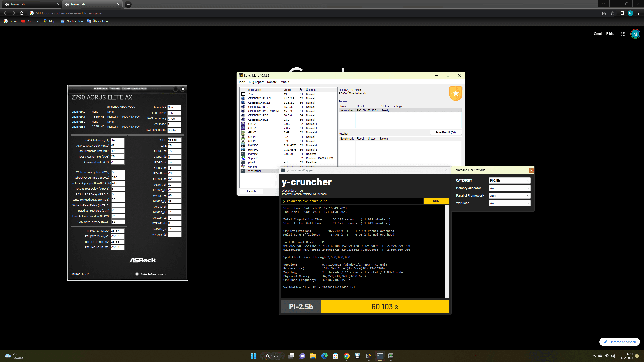Enable Auto Refresh checkbox in Timing Configurator
644x362 pixels.
(137, 274)
